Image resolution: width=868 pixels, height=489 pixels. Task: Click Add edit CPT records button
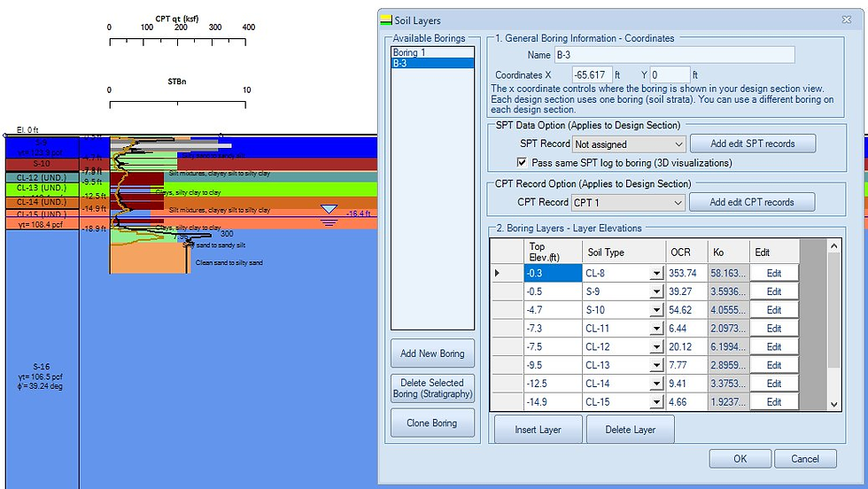pyautogui.click(x=752, y=202)
